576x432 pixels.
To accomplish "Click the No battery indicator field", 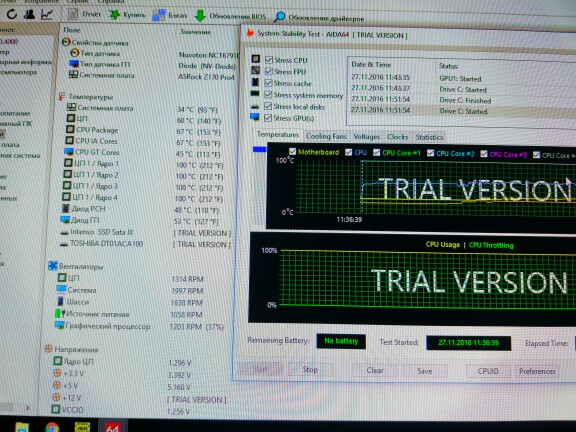I will [x=341, y=341].
